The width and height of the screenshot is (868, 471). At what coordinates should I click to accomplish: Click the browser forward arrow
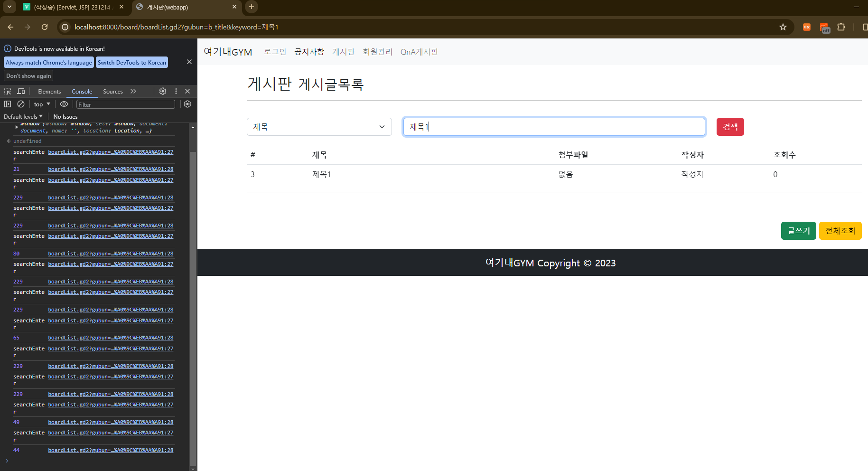click(28, 27)
